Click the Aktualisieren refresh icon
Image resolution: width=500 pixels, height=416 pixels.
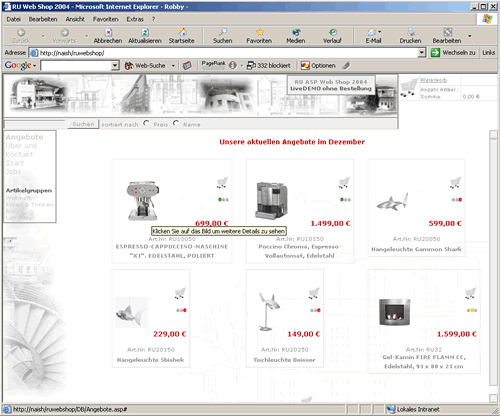(x=145, y=33)
